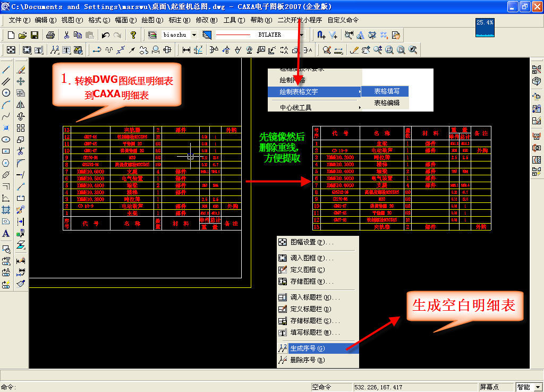Choose 图幅设置 menu entry
544x392 pixels.
tap(318, 242)
